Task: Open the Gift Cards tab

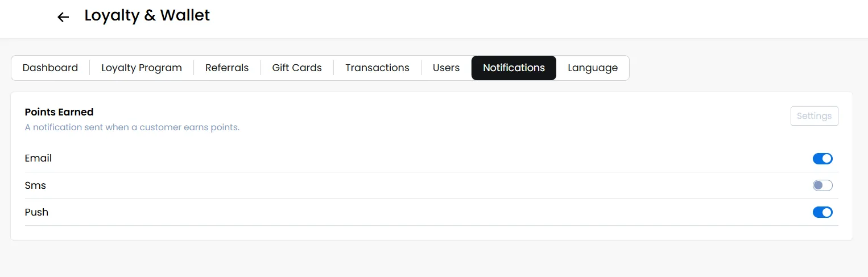Action: click(297, 68)
